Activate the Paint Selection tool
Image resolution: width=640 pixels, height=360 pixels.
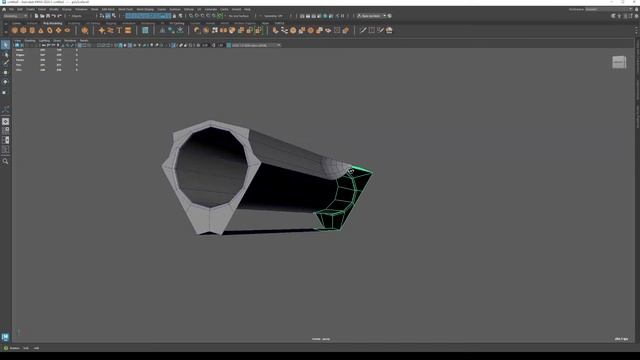point(5,63)
